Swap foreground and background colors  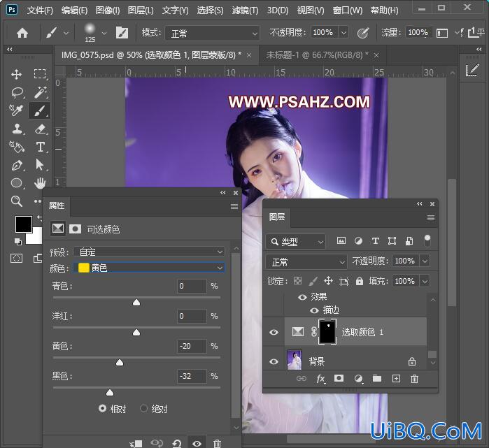point(39,218)
